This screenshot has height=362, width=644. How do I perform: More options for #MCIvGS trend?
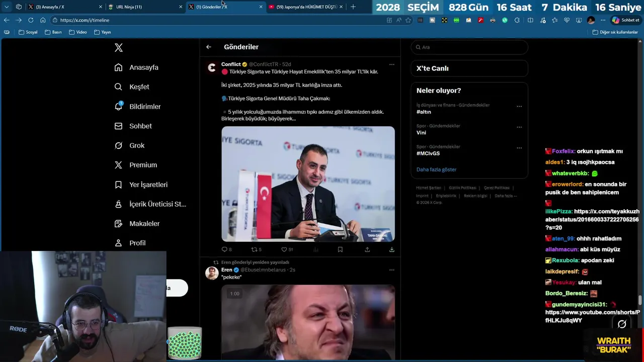tap(519, 148)
